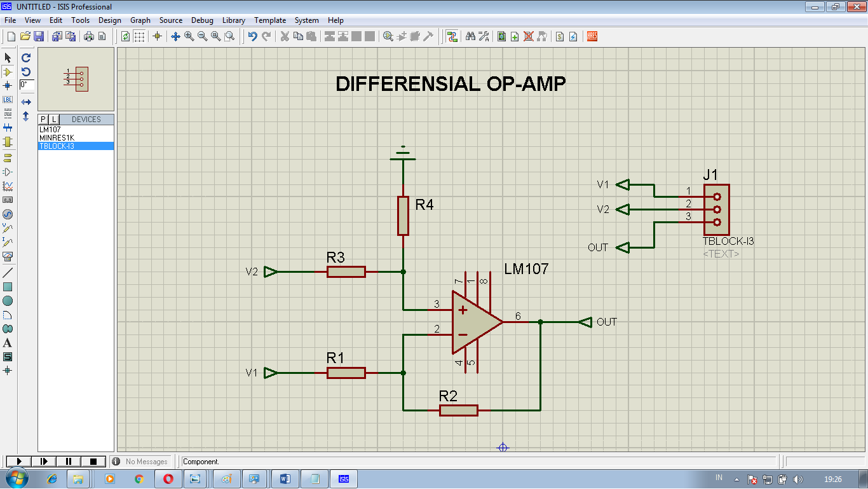Switch to Graph mode
868x489 pixels.
point(7,185)
